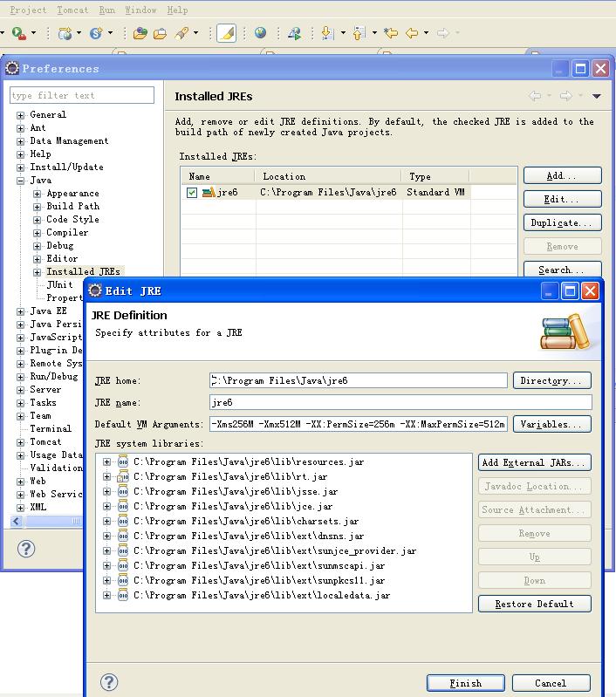This screenshot has height=697, width=616.
Task: Expand the Build Path node
Action: pyautogui.click(x=38, y=207)
